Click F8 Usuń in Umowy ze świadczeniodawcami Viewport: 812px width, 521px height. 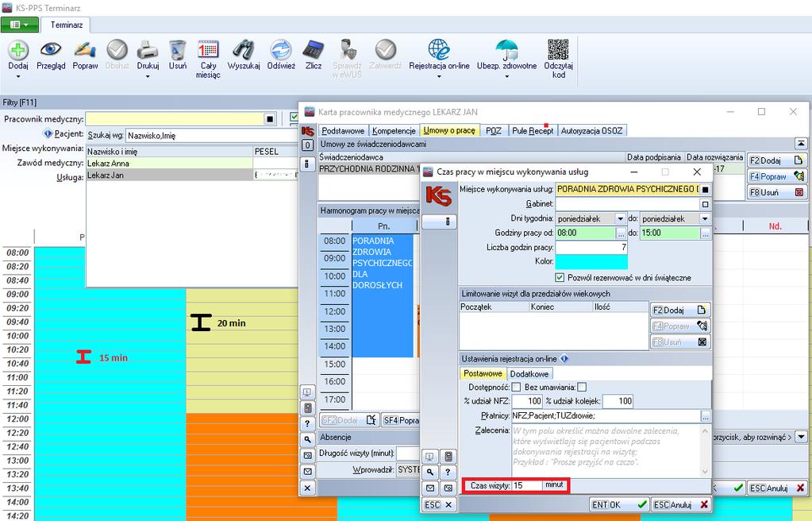[x=776, y=192]
